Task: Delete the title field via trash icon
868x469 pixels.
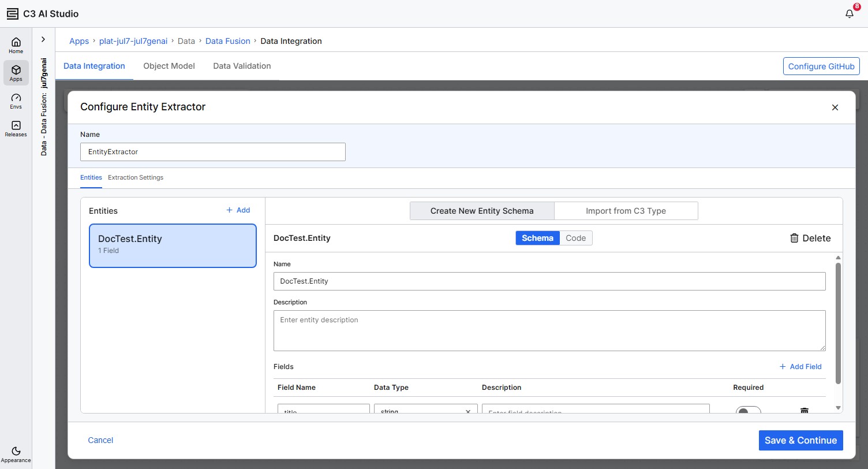Action: coord(804,411)
